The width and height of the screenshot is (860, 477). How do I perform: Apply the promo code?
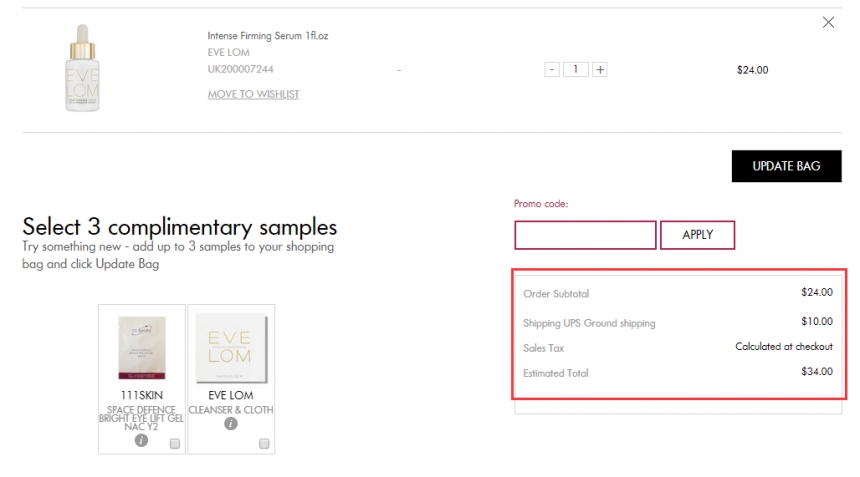tap(697, 235)
